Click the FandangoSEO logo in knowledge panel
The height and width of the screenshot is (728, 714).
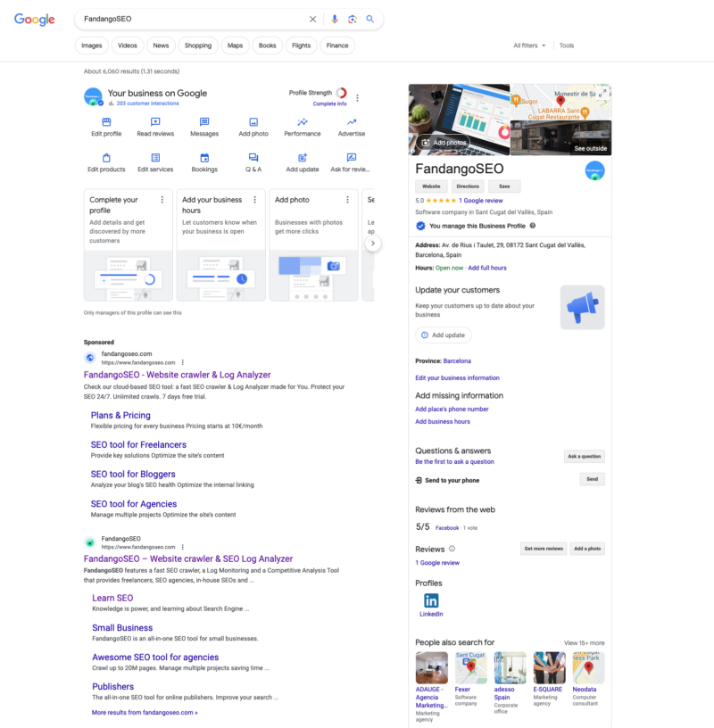594,170
